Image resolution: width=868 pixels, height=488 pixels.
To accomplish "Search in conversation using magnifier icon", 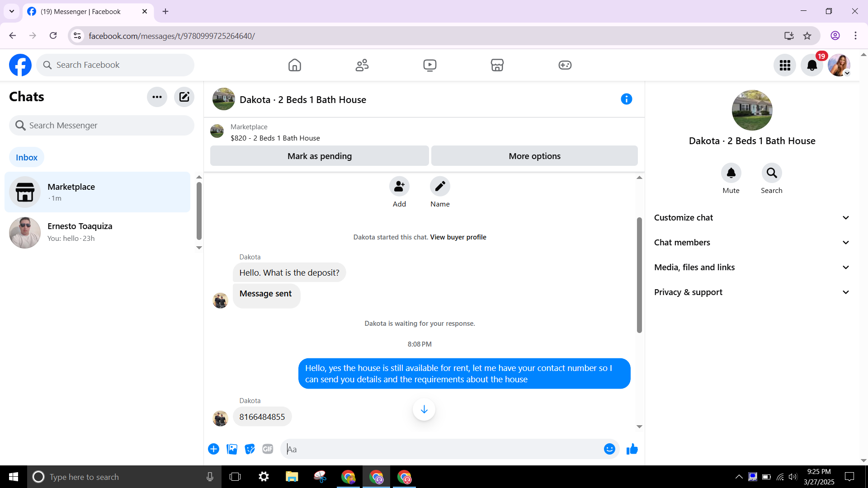I will (x=772, y=173).
